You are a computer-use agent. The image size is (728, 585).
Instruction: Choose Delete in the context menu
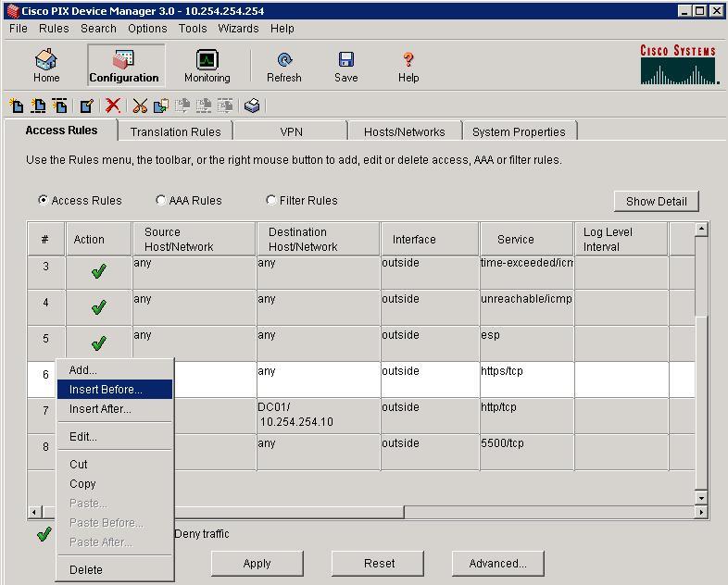pyautogui.click(x=115, y=569)
